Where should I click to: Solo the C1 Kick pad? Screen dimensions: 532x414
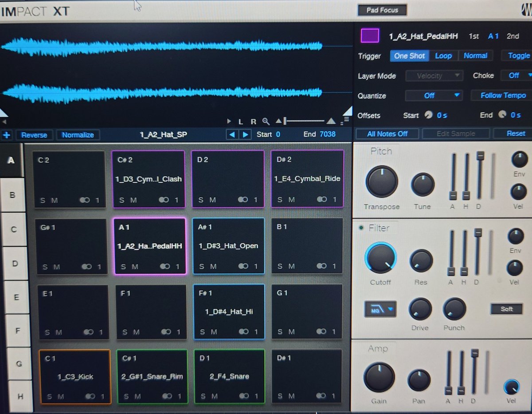click(50, 396)
